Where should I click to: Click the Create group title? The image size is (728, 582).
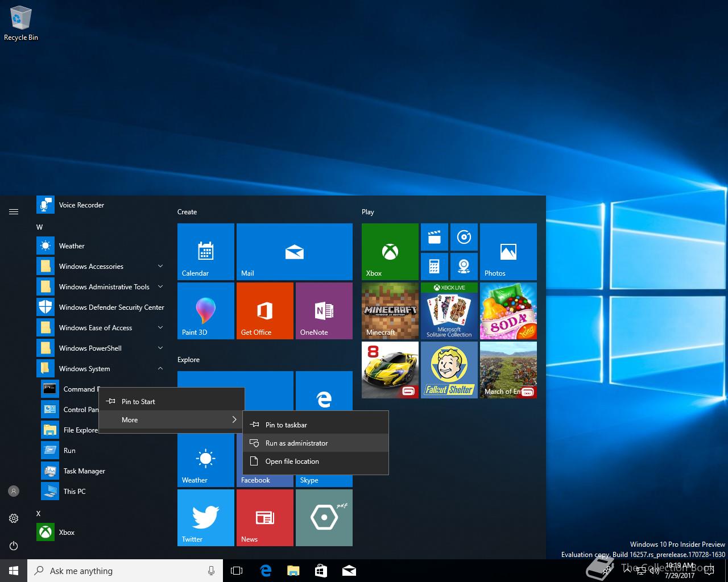tap(187, 212)
